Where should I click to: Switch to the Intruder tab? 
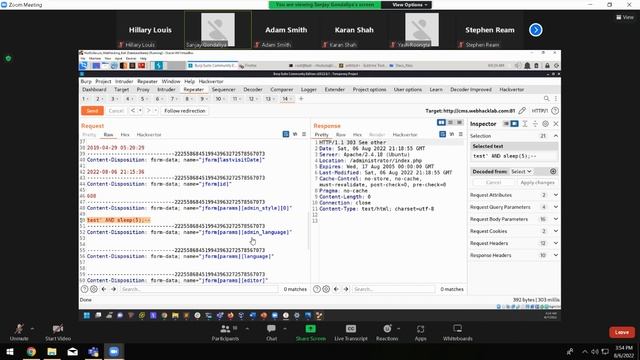[x=166, y=89]
